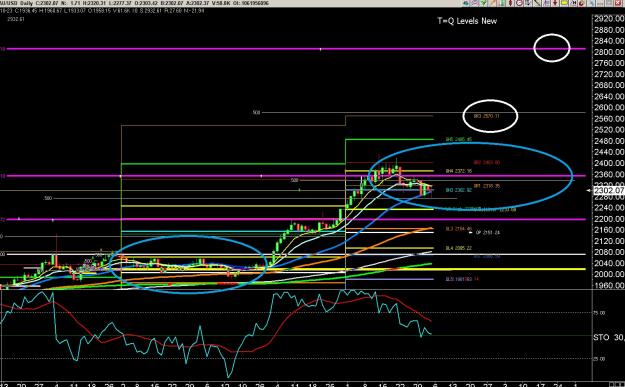Click the daily quote header with C:2302.07
The image size is (625, 387).
(x=135, y=3)
